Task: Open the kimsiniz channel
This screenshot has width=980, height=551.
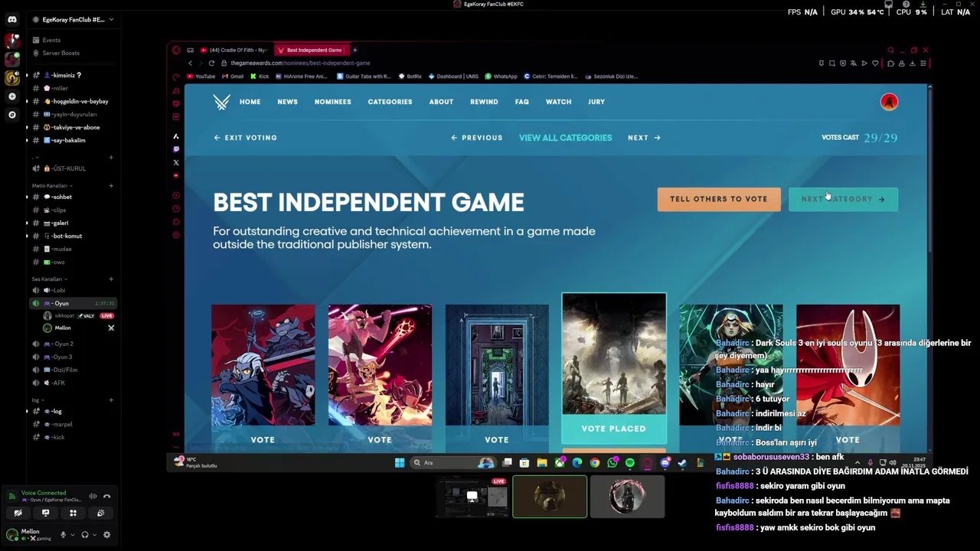Action: click(73, 75)
